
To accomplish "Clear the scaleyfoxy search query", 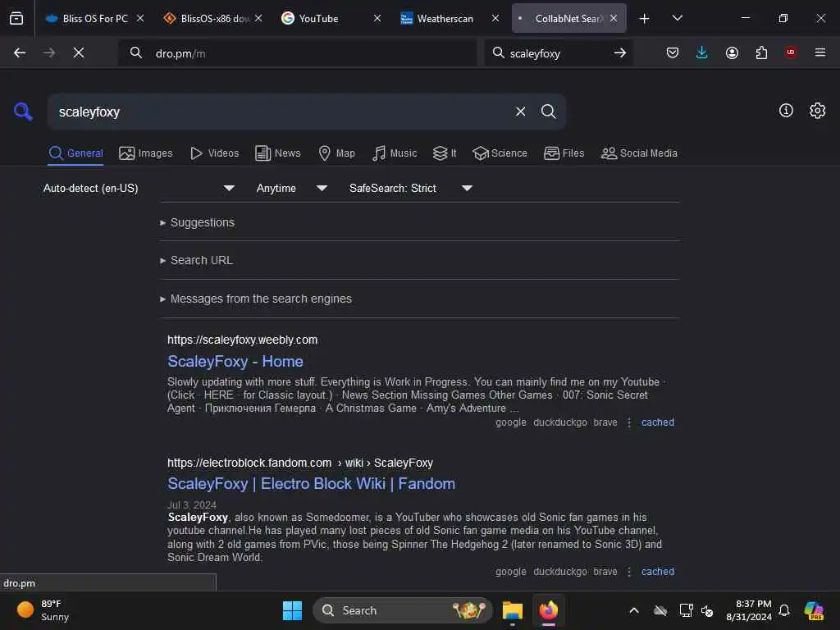I will 520,112.
